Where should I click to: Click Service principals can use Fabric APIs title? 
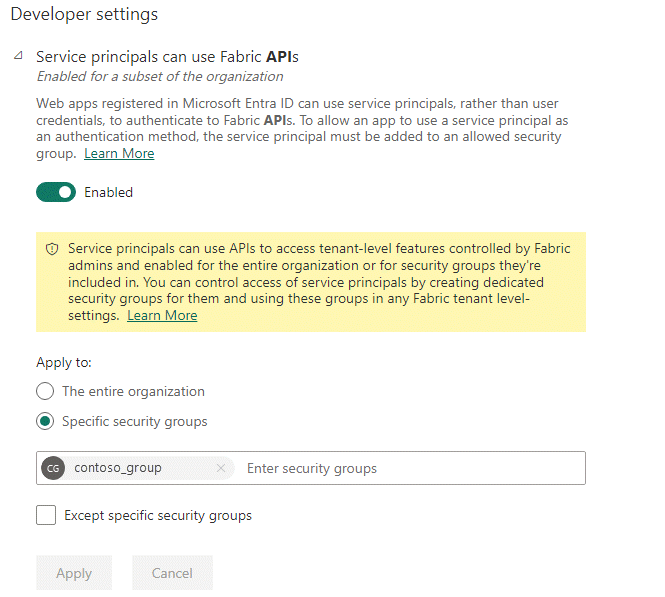tap(167, 57)
